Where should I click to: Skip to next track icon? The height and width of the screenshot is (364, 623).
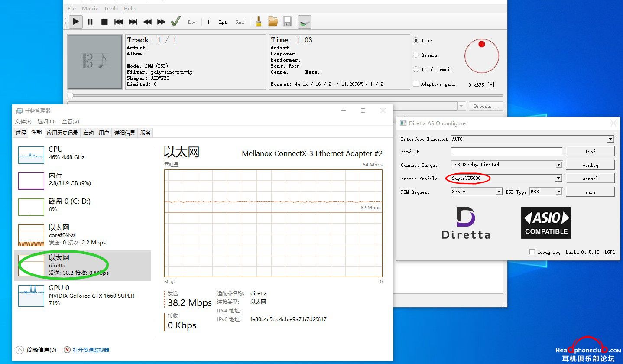coord(133,22)
